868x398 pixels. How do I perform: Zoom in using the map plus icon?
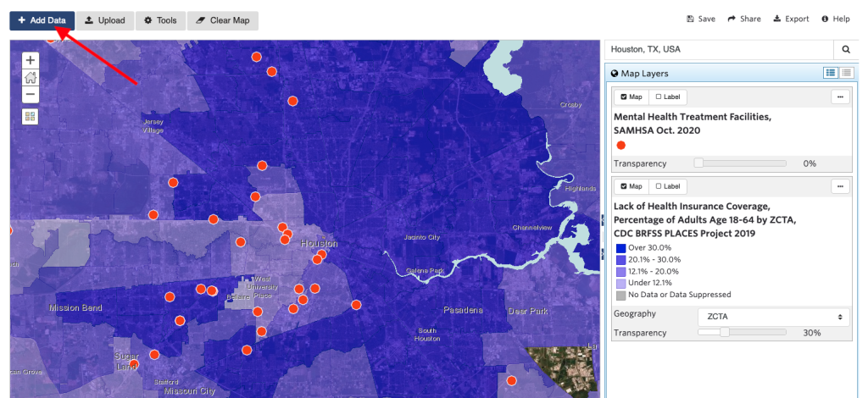click(31, 60)
